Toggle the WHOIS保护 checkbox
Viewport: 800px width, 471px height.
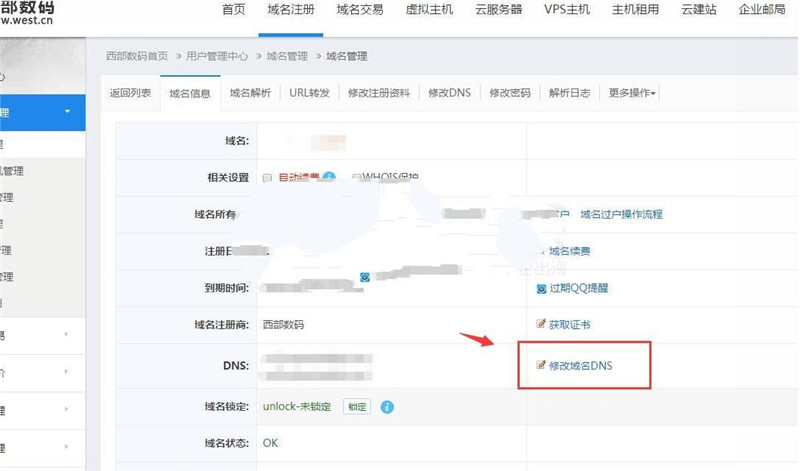pos(357,178)
